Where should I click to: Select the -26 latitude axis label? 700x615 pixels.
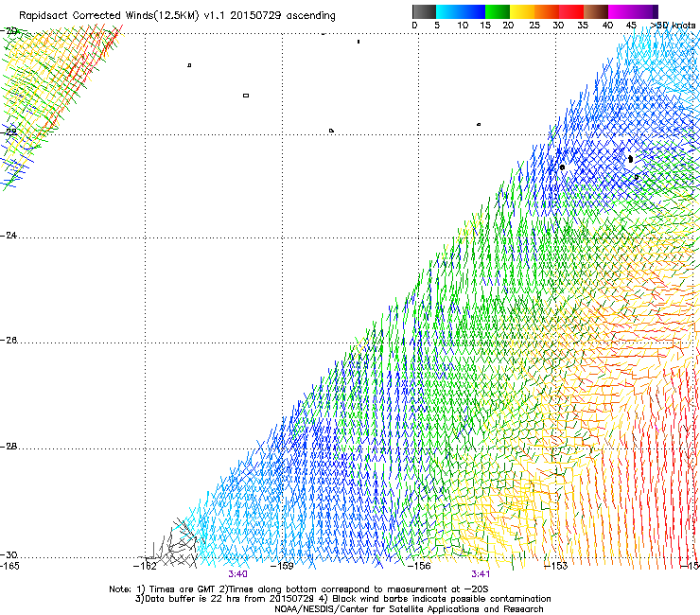pyautogui.click(x=9, y=341)
